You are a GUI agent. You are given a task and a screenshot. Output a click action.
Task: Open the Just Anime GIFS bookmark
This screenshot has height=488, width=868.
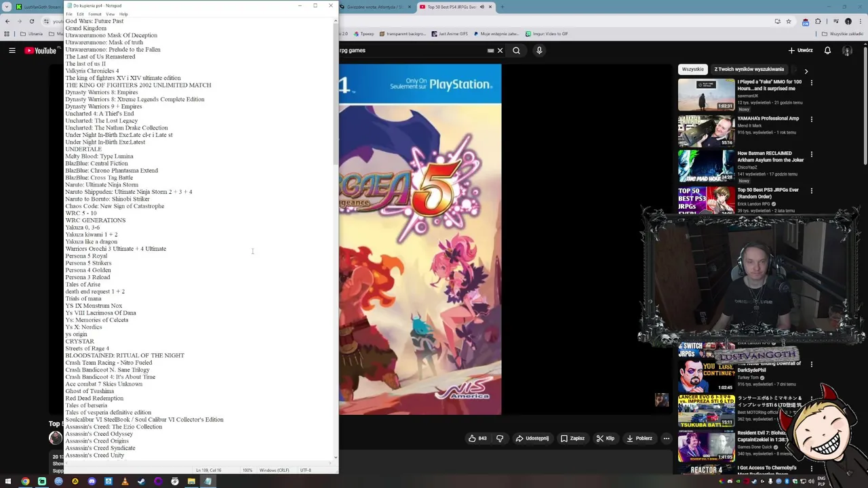tap(450, 33)
